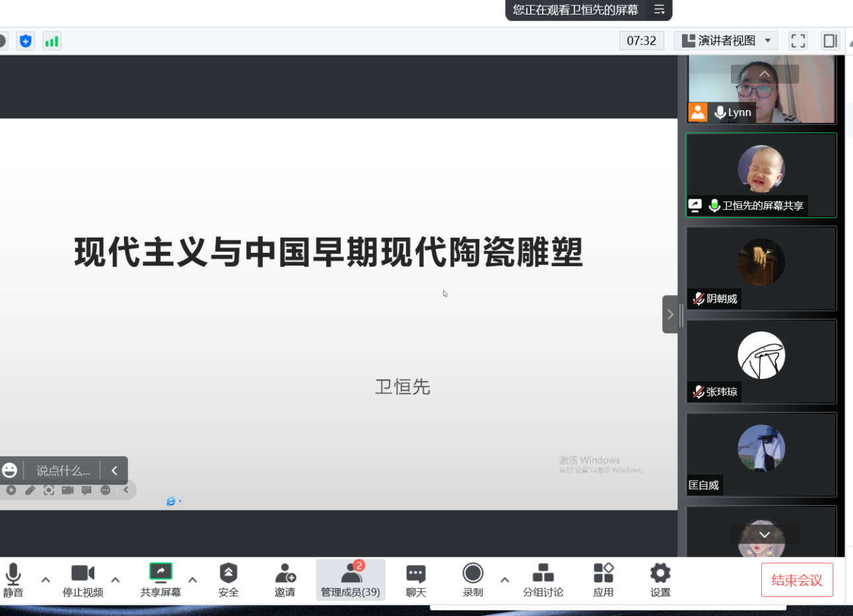Mute the microphone (静音)
This screenshot has width=853, height=616.
[x=13, y=579]
